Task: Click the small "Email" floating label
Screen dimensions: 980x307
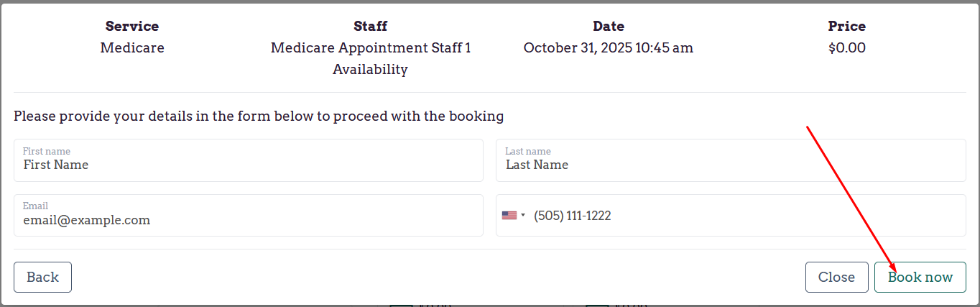Action: 35,206
